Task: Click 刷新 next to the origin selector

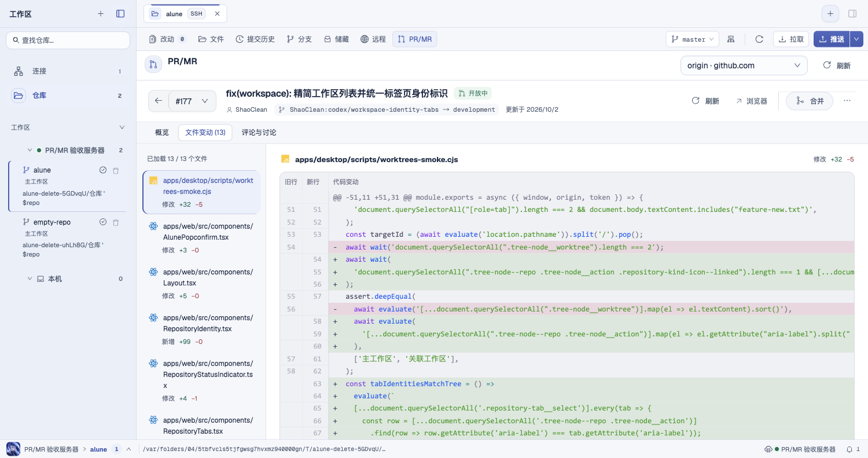Action: pos(837,65)
